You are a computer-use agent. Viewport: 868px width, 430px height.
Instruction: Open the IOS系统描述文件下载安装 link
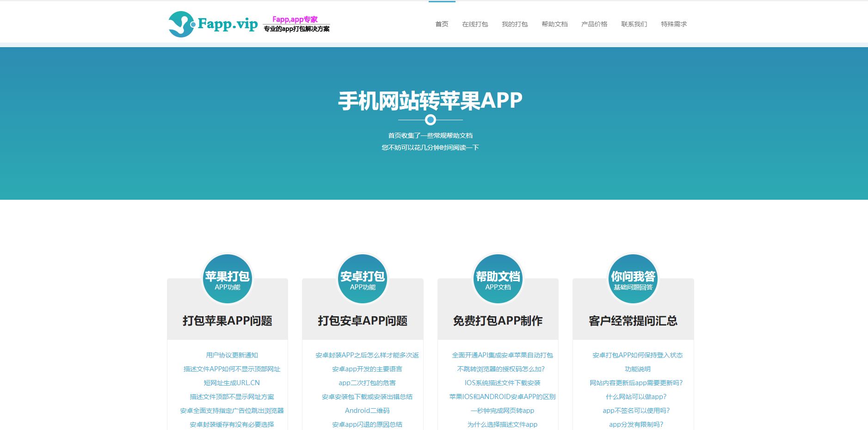point(503,383)
